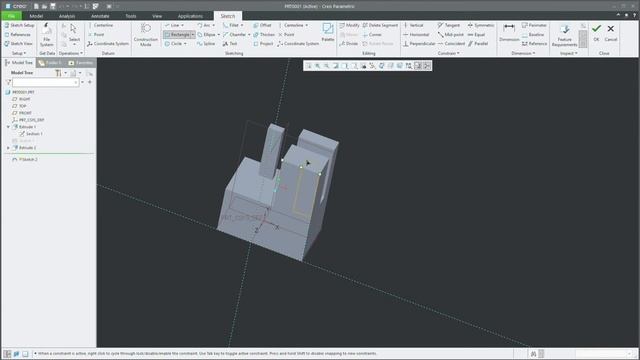640x360 pixels.
Task: Expand the Constrain group dropdown
Action: pos(449,53)
